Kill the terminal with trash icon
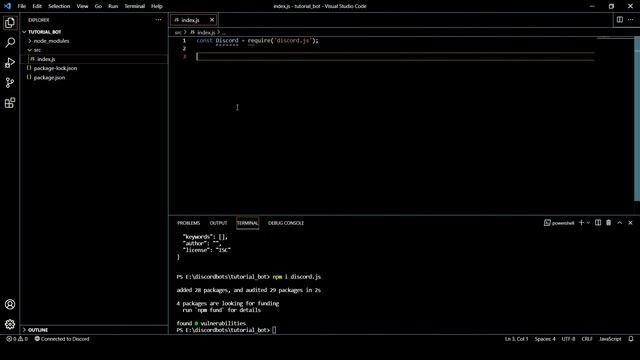The image size is (640, 360). pos(609,223)
